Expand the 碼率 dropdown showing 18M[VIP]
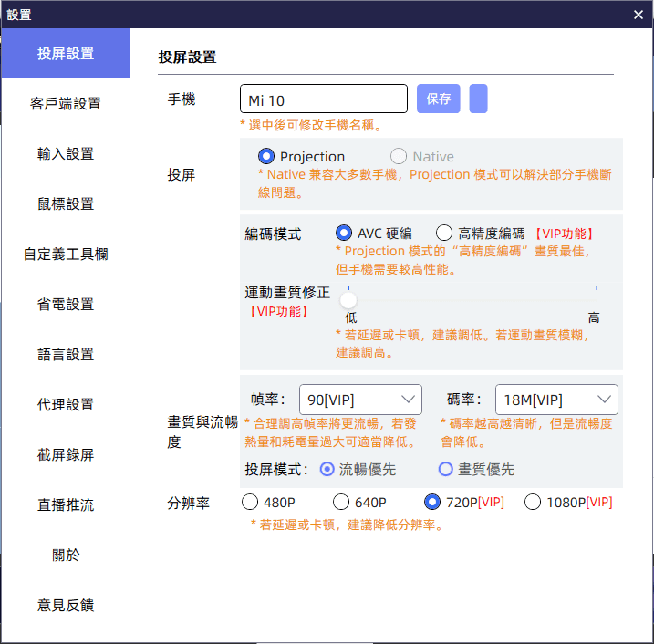This screenshot has height=644, width=654. pos(555,400)
